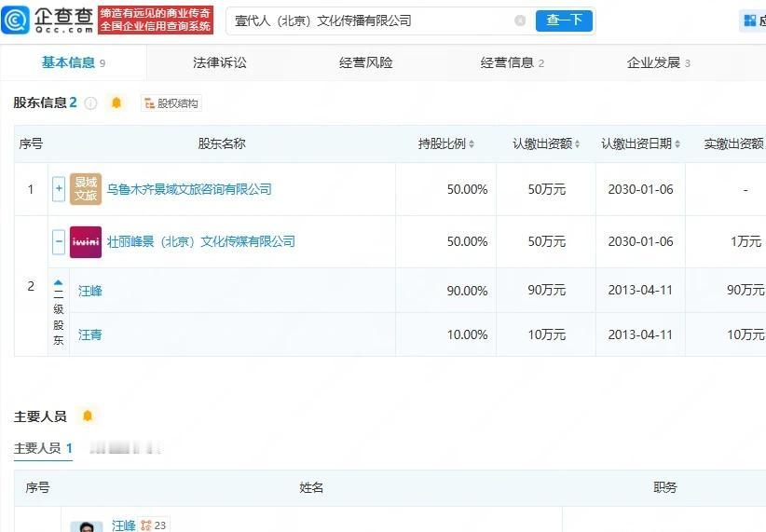Switch to the 经营风险 tab
This screenshot has width=766, height=532.
coord(366,62)
